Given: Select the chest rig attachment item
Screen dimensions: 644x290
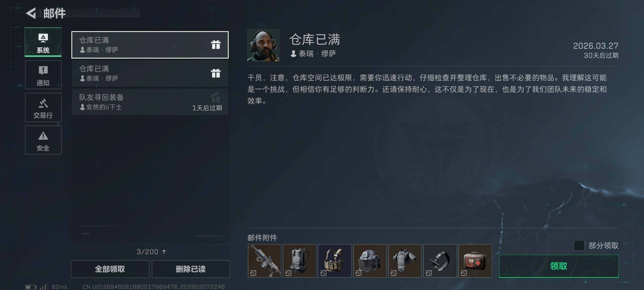Looking at the screenshot, I should point(334,261).
